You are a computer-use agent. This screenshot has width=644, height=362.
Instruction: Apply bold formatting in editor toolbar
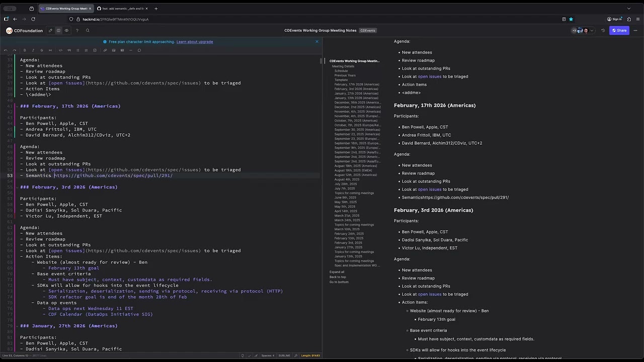pos(25,50)
